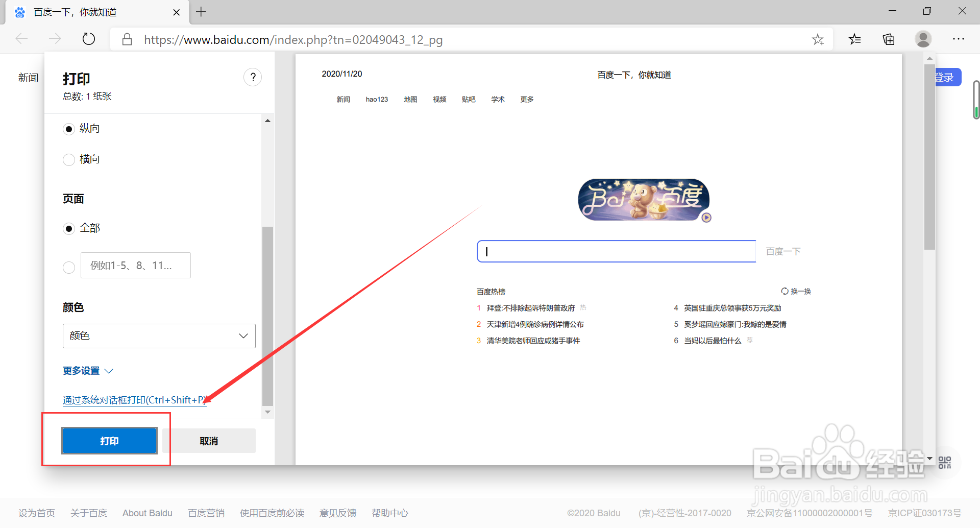Click 清华美院老师回应咸猪手事件 headline
980x528 pixels.
pyautogui.click(x=533, y=341)
